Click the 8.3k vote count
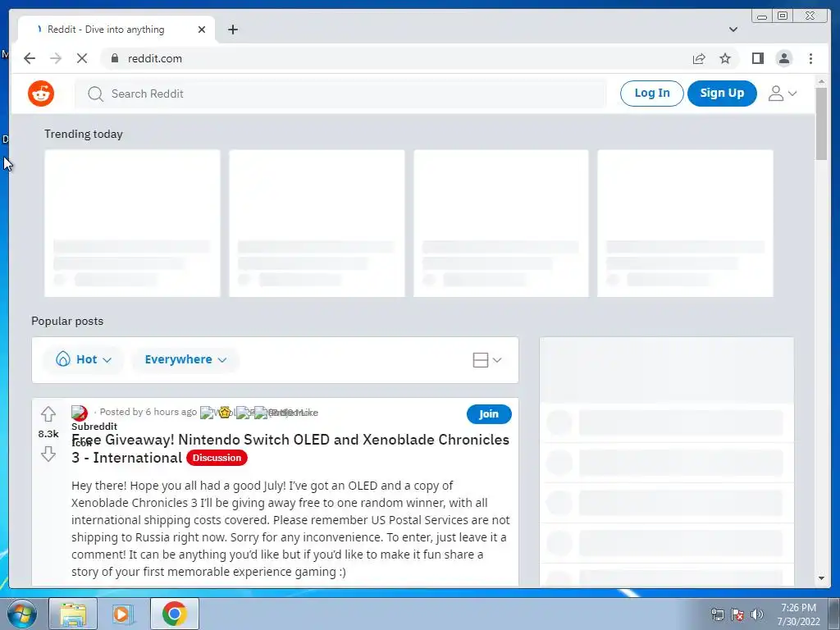 [48, 434]
